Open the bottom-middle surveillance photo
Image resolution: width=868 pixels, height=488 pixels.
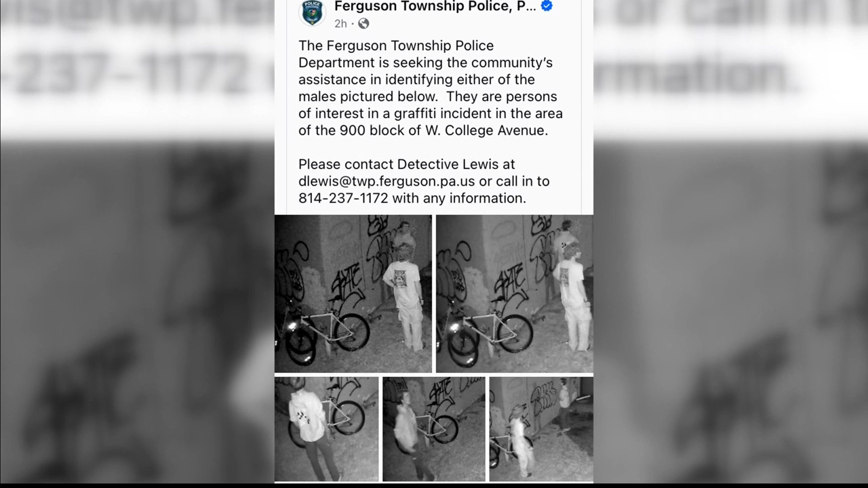point(434,429)
